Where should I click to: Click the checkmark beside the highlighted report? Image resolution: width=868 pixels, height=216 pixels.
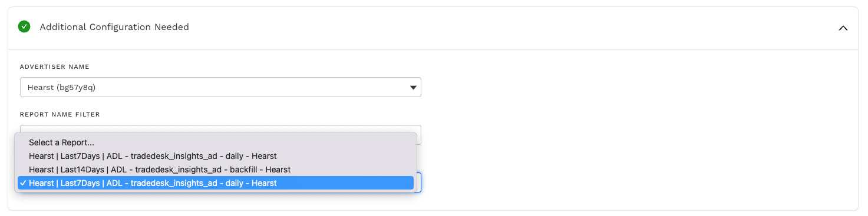pyautogui.click(x=22, y=183)
